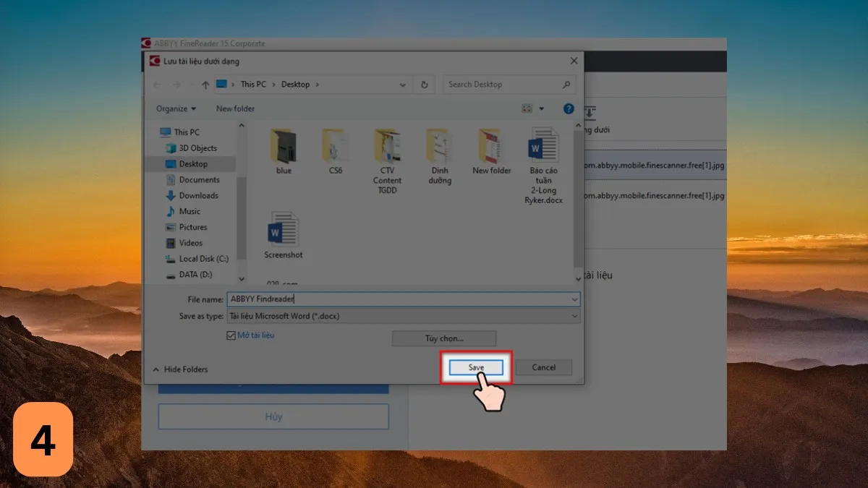Change folder view with the thumbnail layout icon

coord(528,108)
